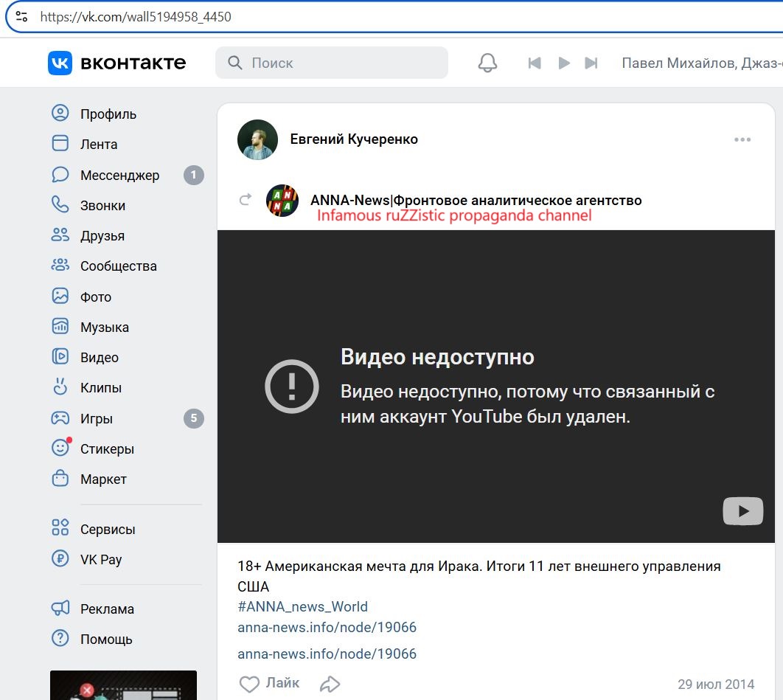The image size is (783, 700).
Task: Click the VK Pay ruble icon
Action: pyautogui.click(x=60, y=558)
